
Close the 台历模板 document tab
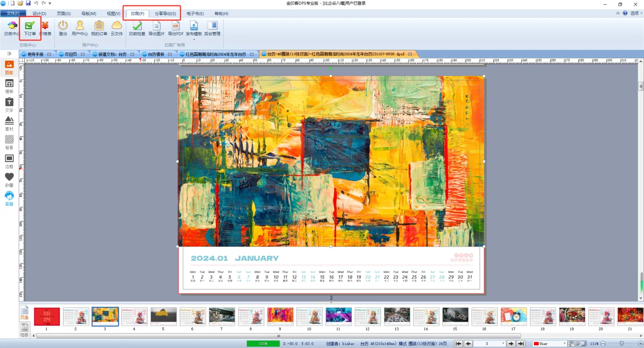click(170, 54)
